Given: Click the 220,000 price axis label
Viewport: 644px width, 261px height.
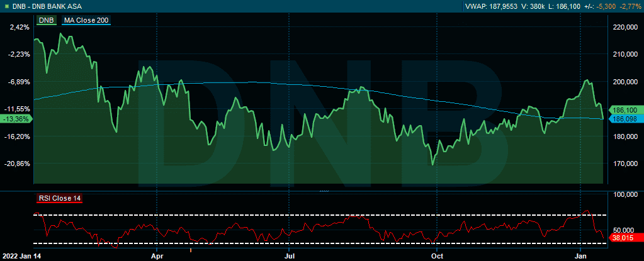Looking at the screenshot, I should pyautogui.click(x=624, y=27).
